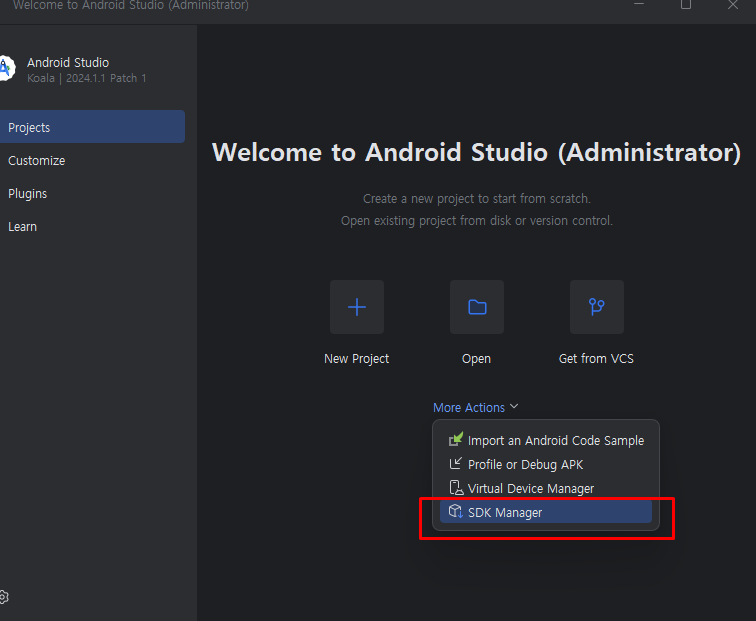Click the Virtual Device Manager phone icon
The width and height of the screenshot is (756, 621).
456,488
